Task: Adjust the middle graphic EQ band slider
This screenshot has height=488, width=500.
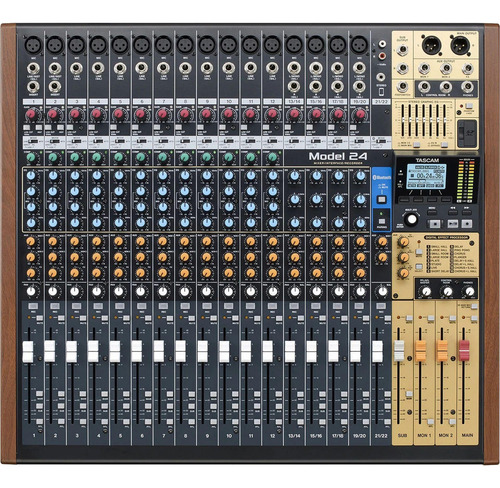Action: point(424,120)
